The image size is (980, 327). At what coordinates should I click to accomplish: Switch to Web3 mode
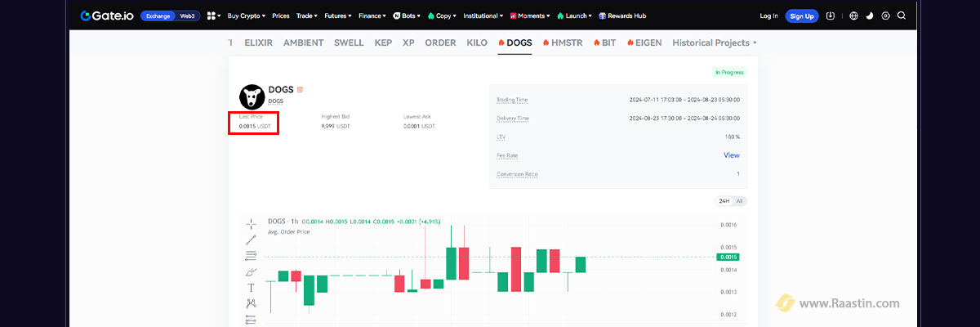point(188,16)
